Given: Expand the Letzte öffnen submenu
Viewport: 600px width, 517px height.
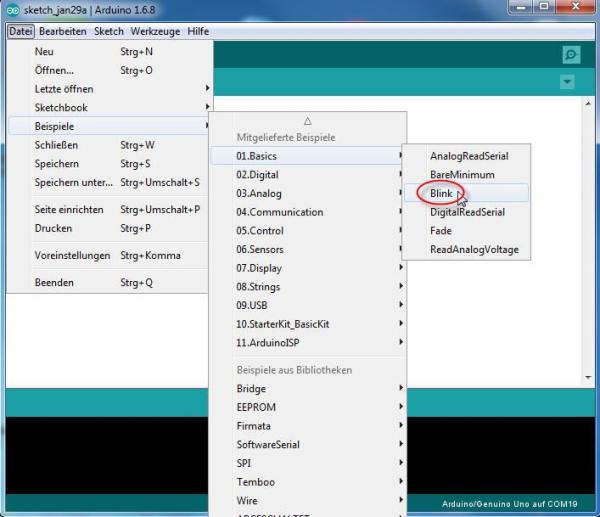Looking at the screenshot, I should coord(64,89).
